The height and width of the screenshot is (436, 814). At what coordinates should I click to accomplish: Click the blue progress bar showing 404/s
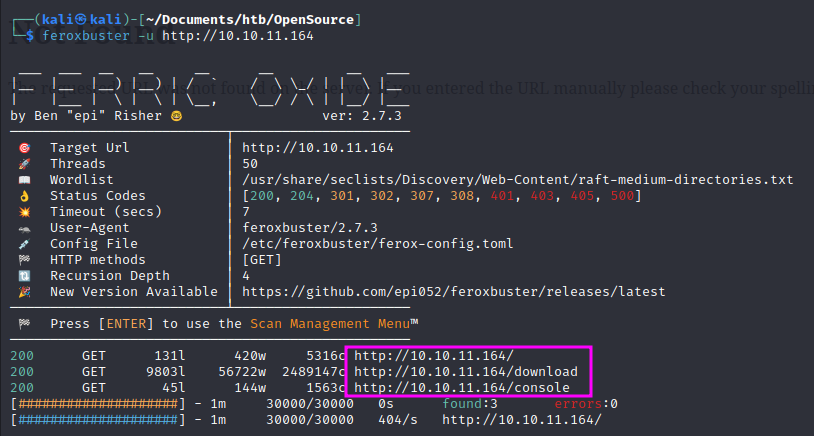pos(98,419)
